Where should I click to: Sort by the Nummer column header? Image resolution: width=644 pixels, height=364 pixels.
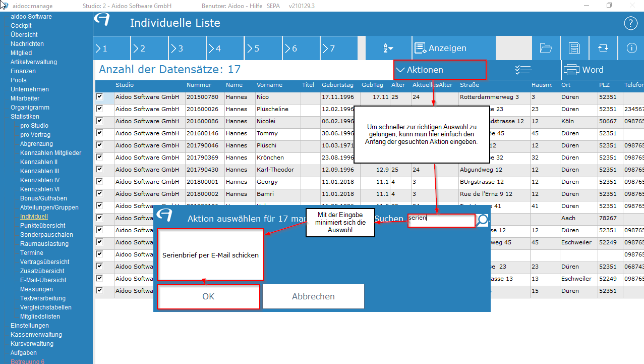pyautogui.click(x=199, y=85)
